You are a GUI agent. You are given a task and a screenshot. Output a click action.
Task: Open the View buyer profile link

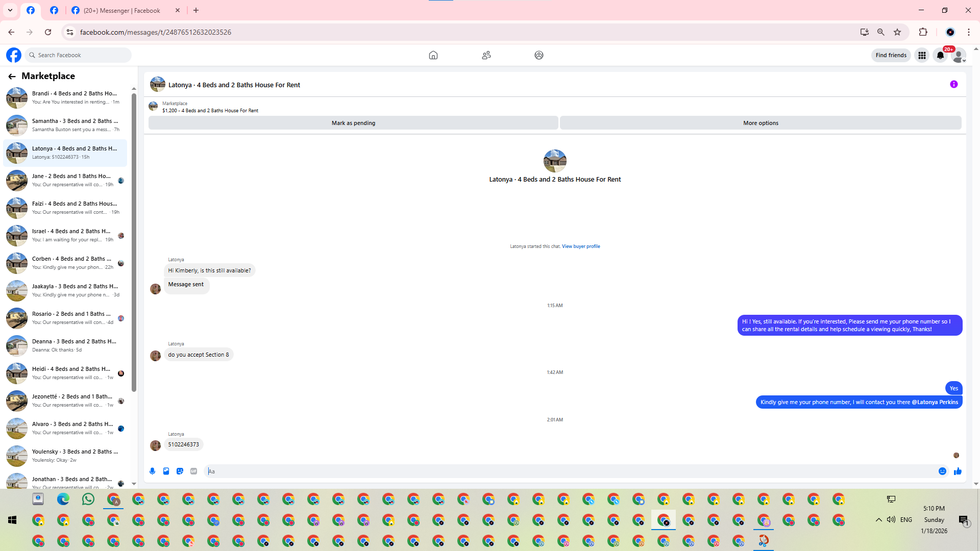pos(581,246)
